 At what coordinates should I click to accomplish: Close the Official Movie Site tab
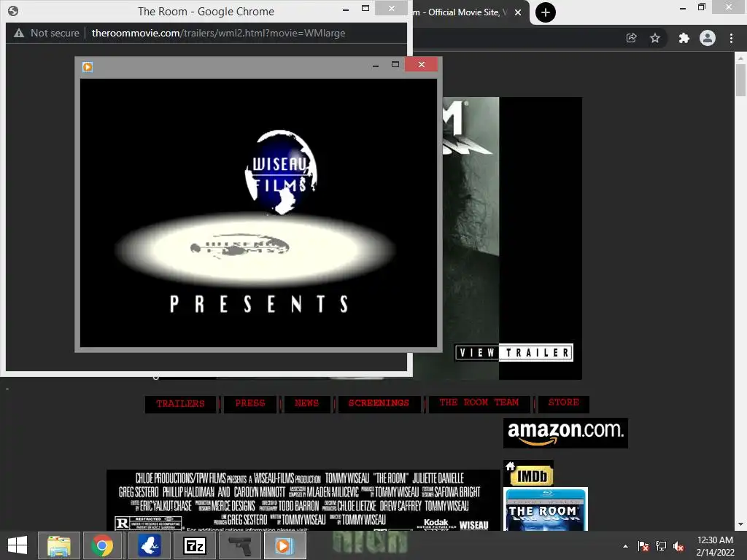[518, 12]
